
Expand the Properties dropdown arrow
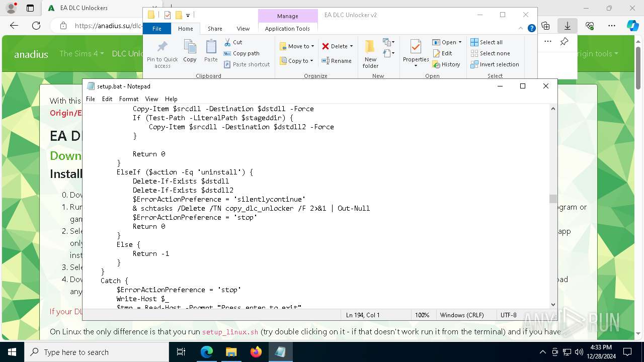tap(416, 66)
